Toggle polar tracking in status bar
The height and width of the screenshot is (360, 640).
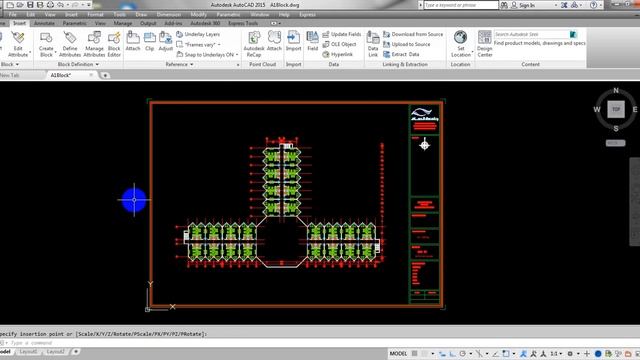462,353
